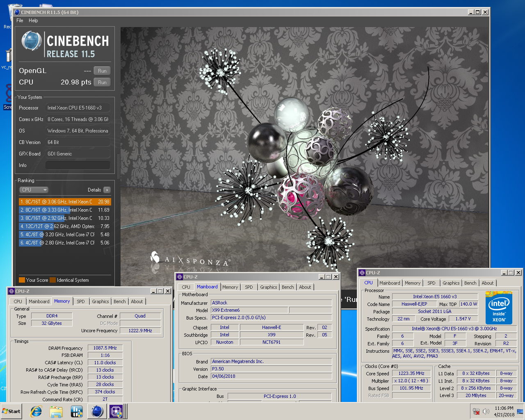Open Graphics tab in CPU-Z Memory window
The image size is (525, 420).
tap(100, 301)
